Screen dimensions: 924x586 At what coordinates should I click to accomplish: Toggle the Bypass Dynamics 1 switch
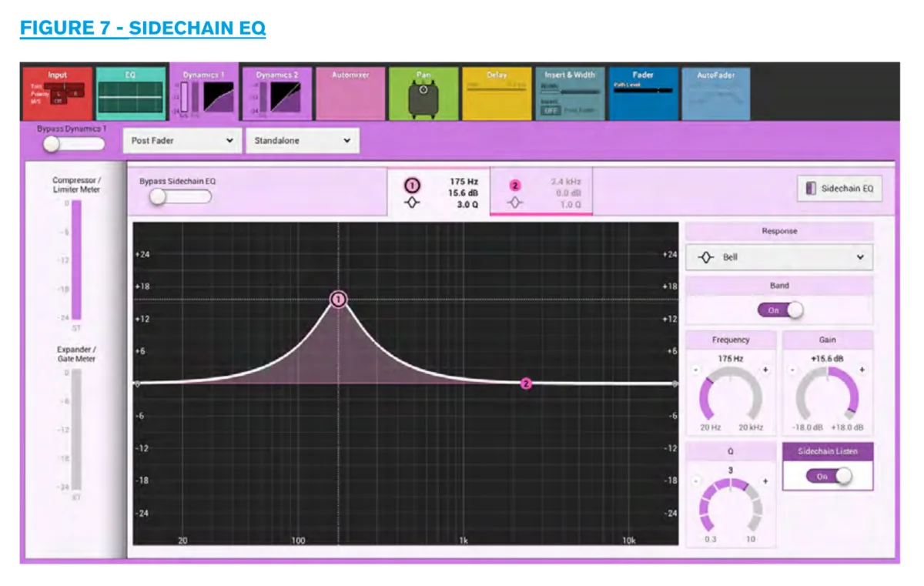click(x=74, y=144)
